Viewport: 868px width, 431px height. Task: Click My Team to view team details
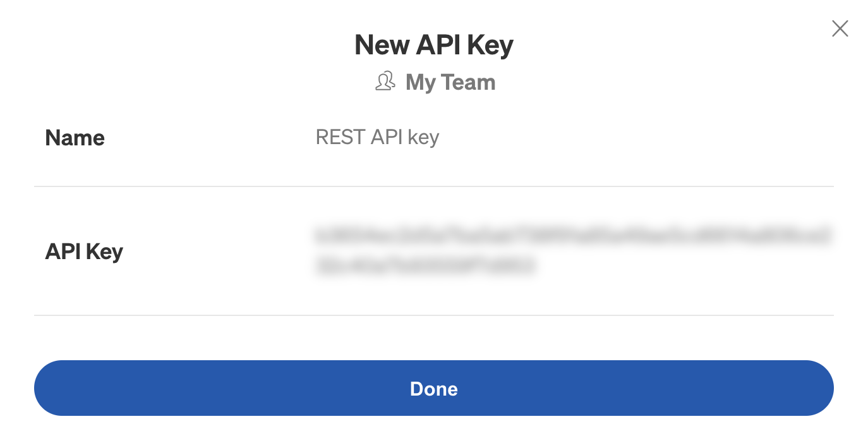[x=450, y=82]
